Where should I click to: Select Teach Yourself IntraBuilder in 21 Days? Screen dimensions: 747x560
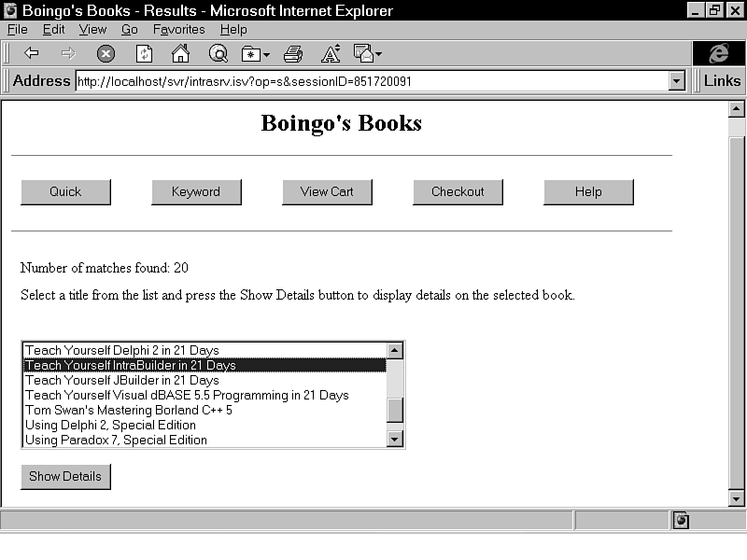point(204,365)
